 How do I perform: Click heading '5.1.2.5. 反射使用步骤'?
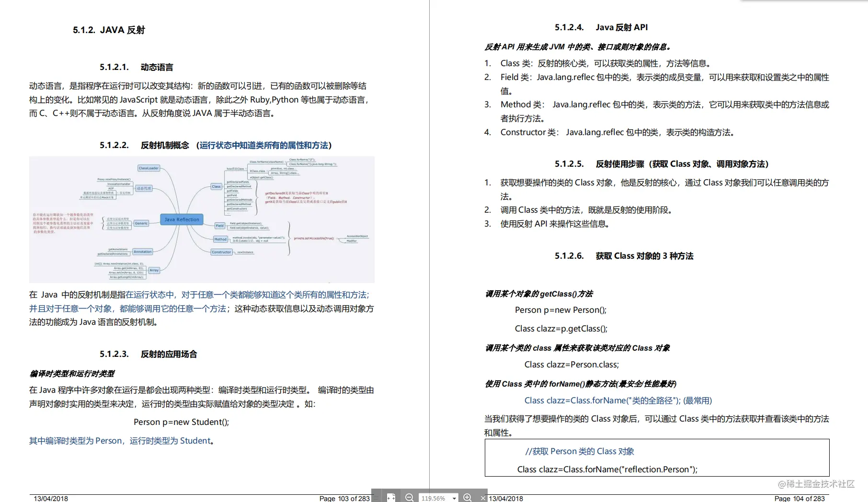(662, 164)
